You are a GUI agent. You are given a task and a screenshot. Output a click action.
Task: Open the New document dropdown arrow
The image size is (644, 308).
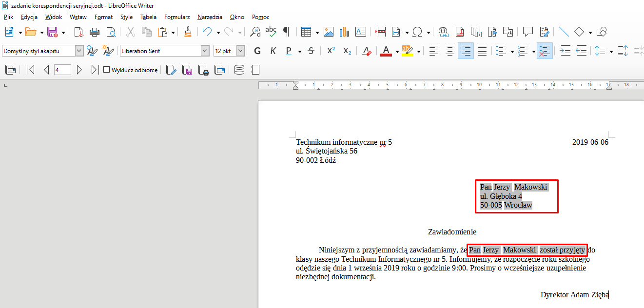(20, 33)
